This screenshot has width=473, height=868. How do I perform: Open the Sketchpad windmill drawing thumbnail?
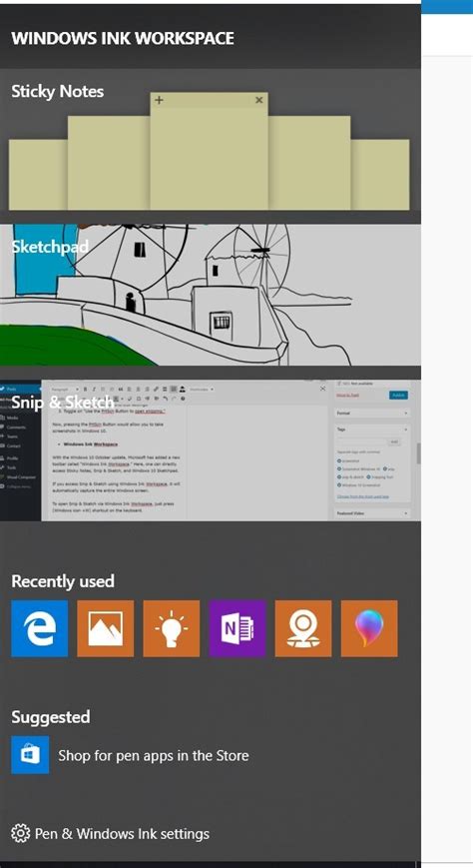[x=211, y=295]
